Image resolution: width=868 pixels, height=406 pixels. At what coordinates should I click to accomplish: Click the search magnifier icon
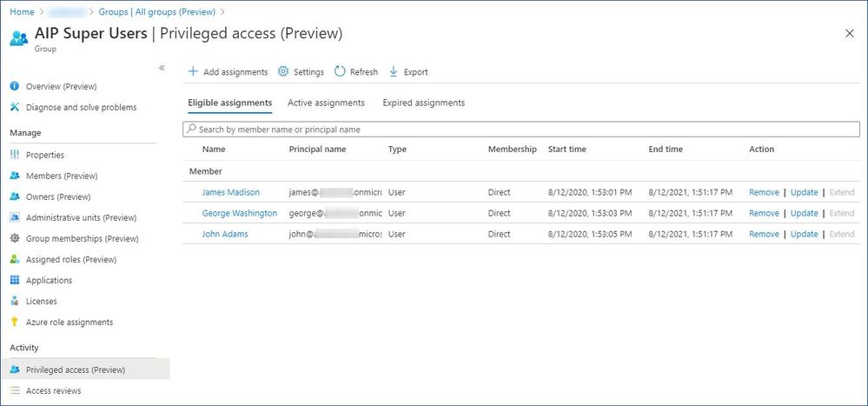tap(191, 129)
